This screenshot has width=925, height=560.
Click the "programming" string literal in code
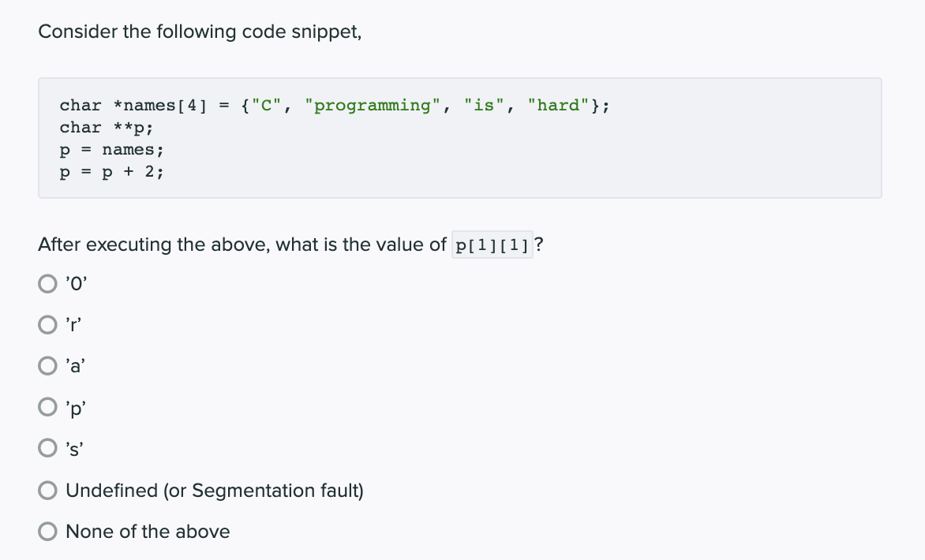tap(373, 106)
